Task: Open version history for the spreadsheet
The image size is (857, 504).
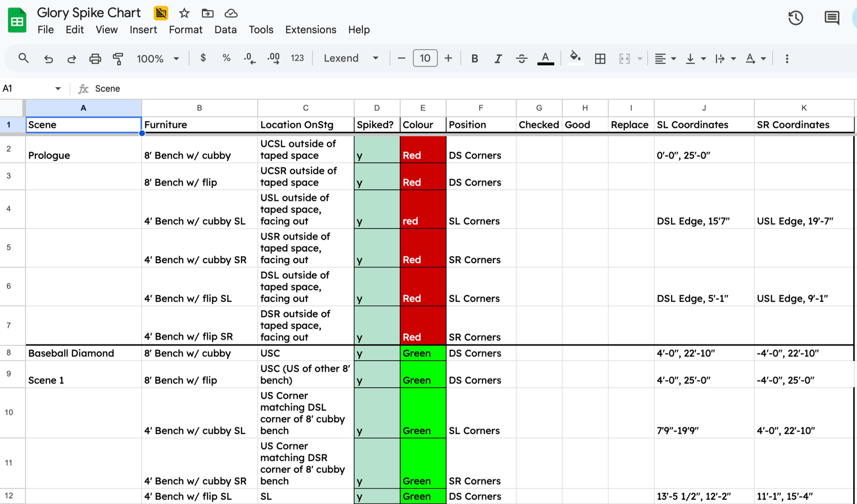Action: [796, 18]
